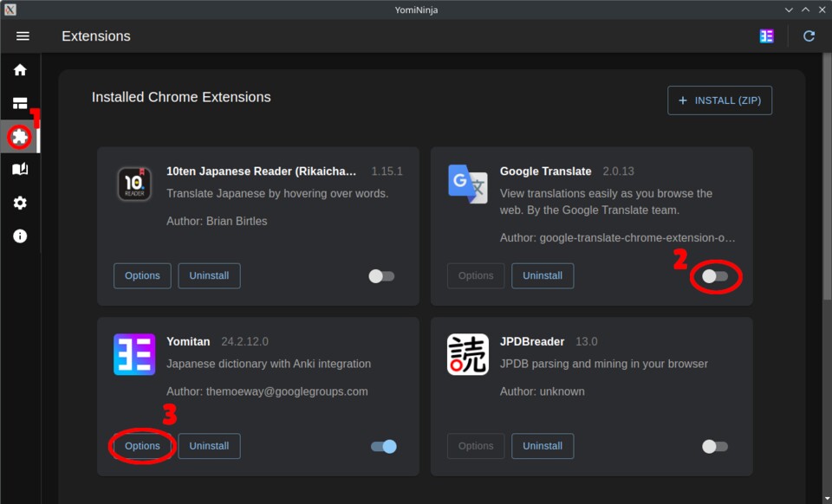
Task: Click the refresh icon in header
Action: [x=809, y=36]
